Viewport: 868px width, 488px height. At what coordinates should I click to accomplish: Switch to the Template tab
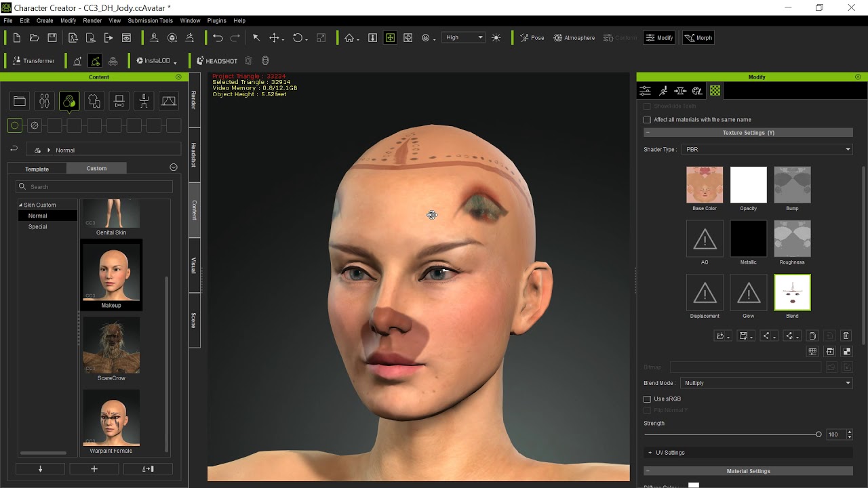pyautogui.click(x=37, y=169)
